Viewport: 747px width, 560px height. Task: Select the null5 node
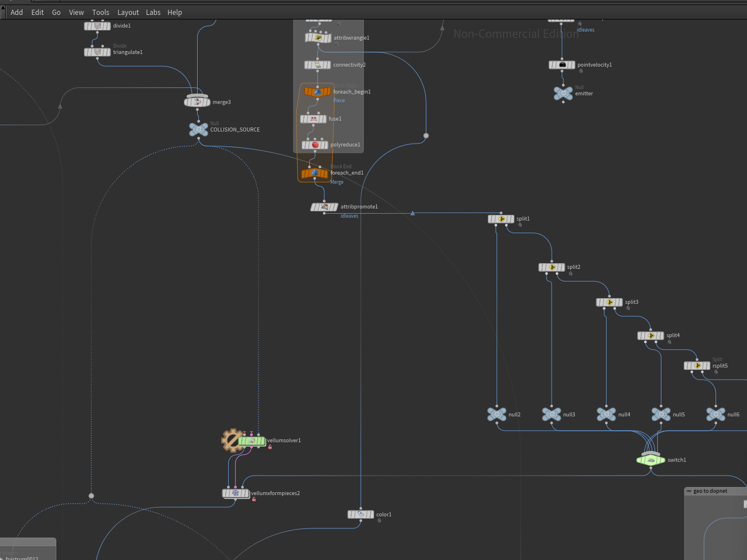(x=661, y=414)
